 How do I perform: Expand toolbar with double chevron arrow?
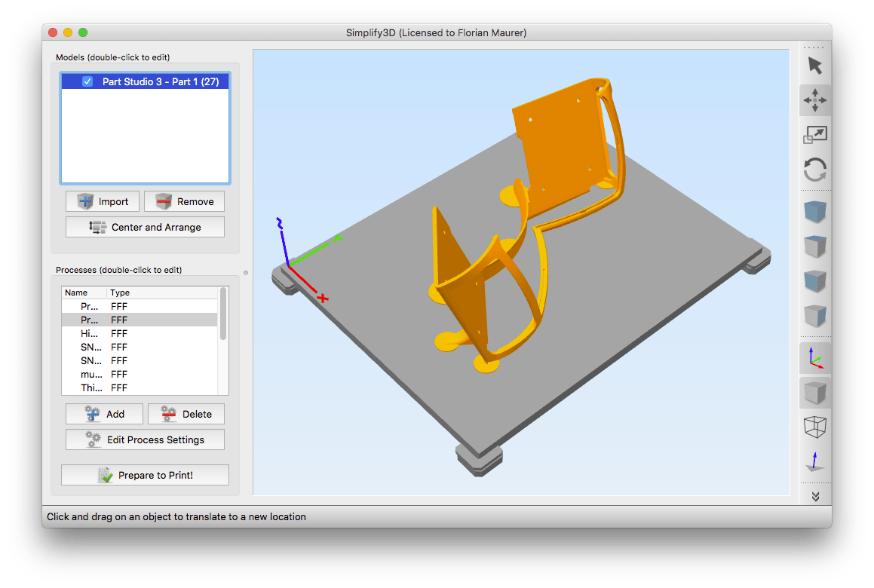click(x=815, y=497)
